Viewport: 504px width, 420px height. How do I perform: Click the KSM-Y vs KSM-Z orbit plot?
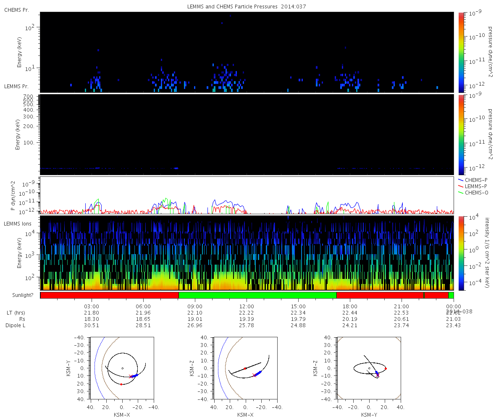point(369,368)
